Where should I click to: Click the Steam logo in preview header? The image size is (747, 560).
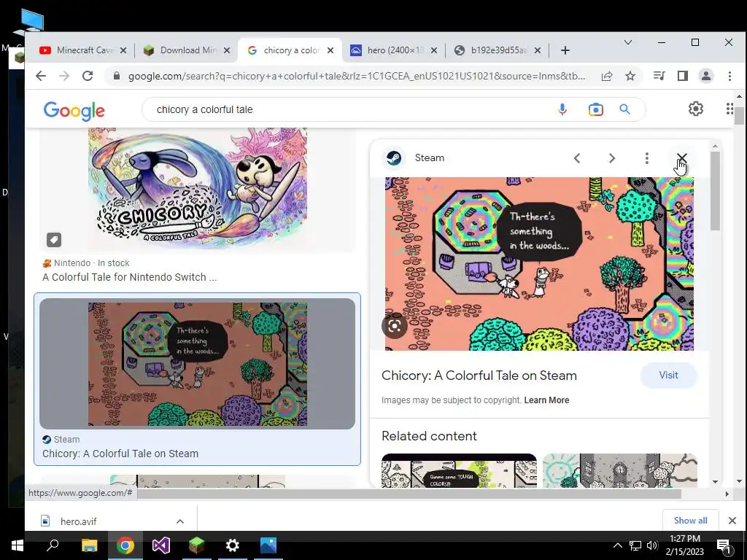[x=394, y=158]
